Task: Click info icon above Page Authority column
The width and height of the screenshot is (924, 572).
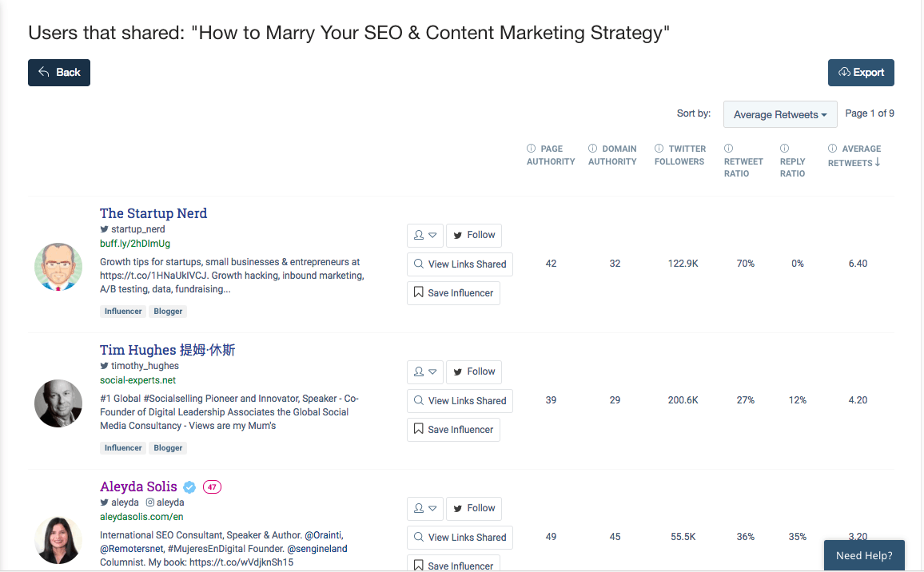Action: [x=531, y=149]
